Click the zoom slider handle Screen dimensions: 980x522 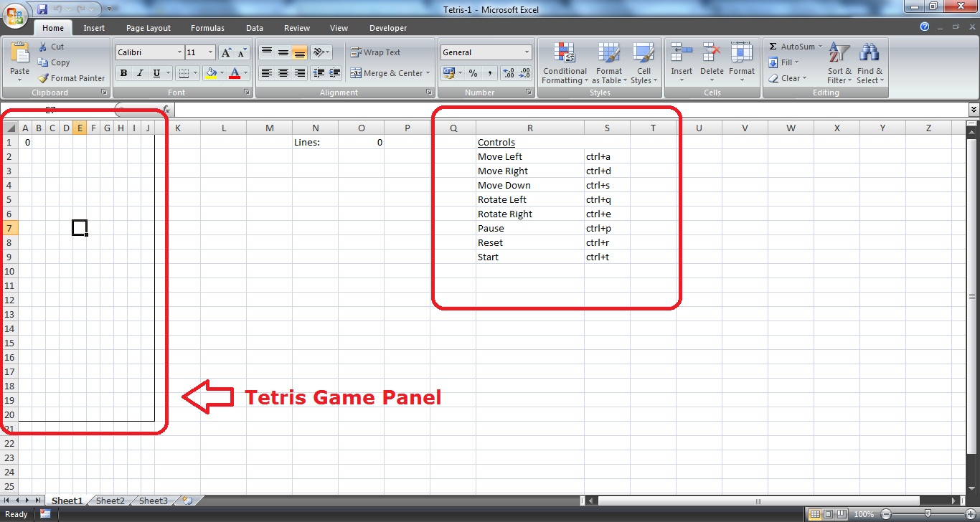[x=928, y=514]
